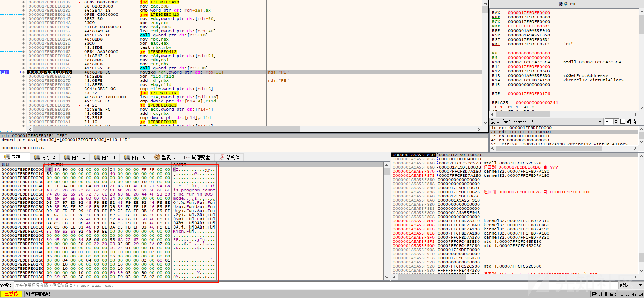
Task: Open the 结构体 struct tab
Action: click(230, 157)
